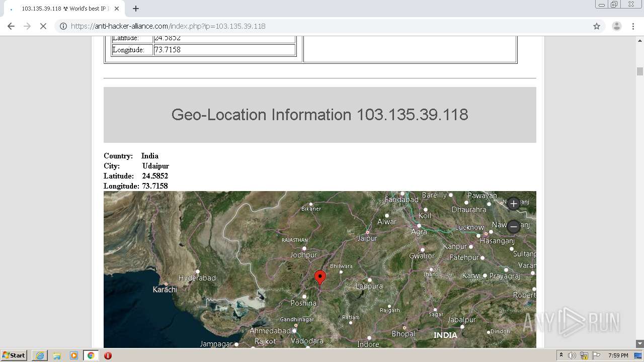Select Latitude value 24.5852 text
The image size is (644, 362).
[155, 176]
